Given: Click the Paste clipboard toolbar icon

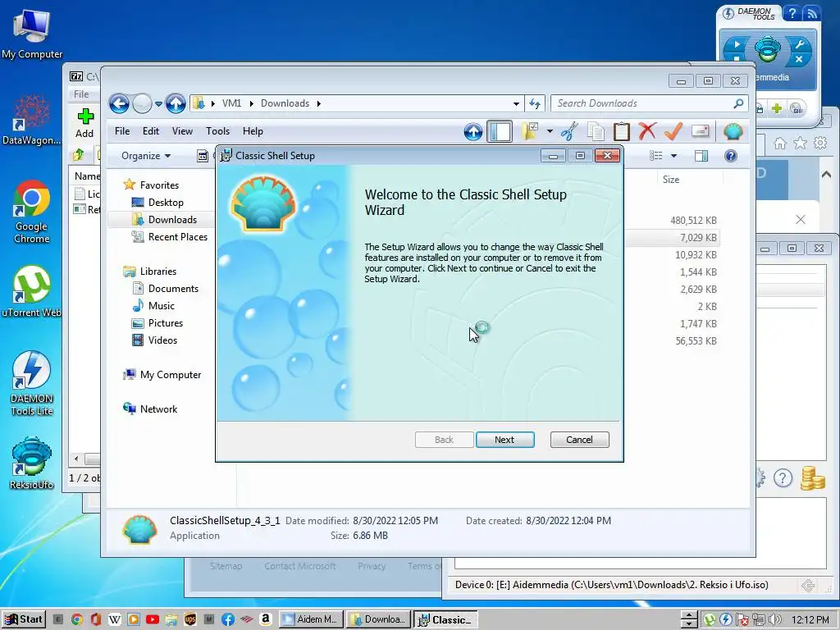Looking at the screenshot, I should point(622,131).
